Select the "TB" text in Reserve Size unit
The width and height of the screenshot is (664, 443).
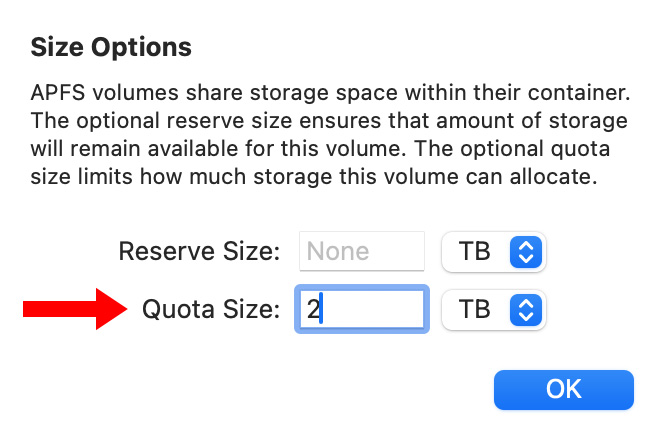coord(474,252)
